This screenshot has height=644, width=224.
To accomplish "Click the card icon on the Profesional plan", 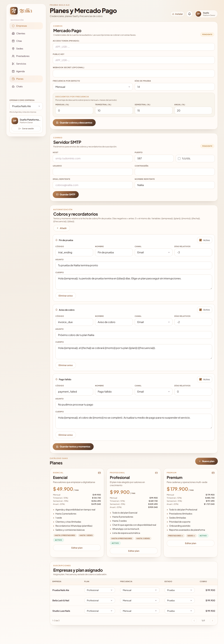I will point(156,473).
